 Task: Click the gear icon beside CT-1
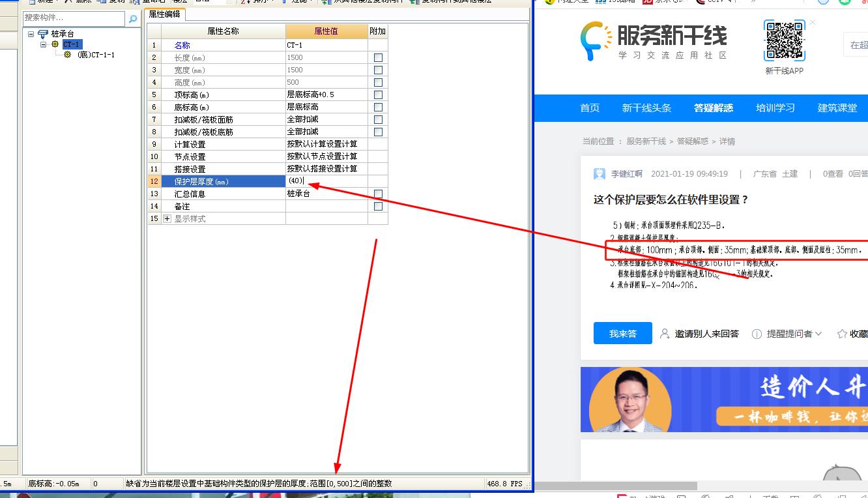coord(55,44)
